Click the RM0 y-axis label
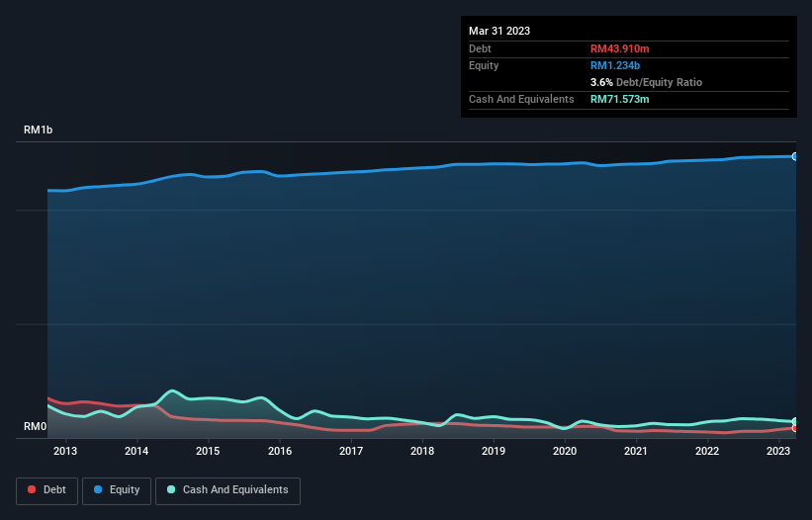 (36, 427)
